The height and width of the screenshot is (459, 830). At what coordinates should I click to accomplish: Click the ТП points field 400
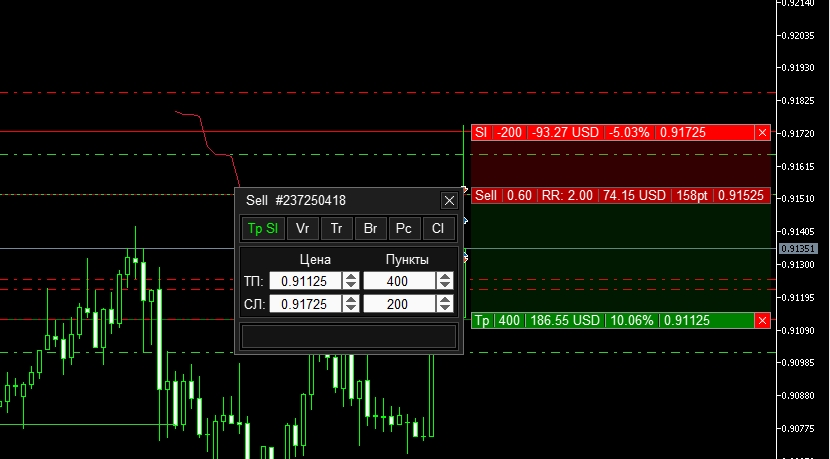(x=399, y=281)
